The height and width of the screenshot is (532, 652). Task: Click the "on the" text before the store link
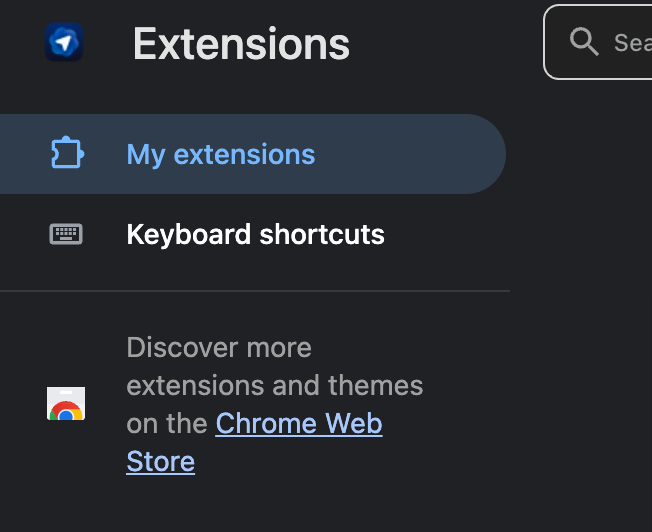(x=168, y=424)
